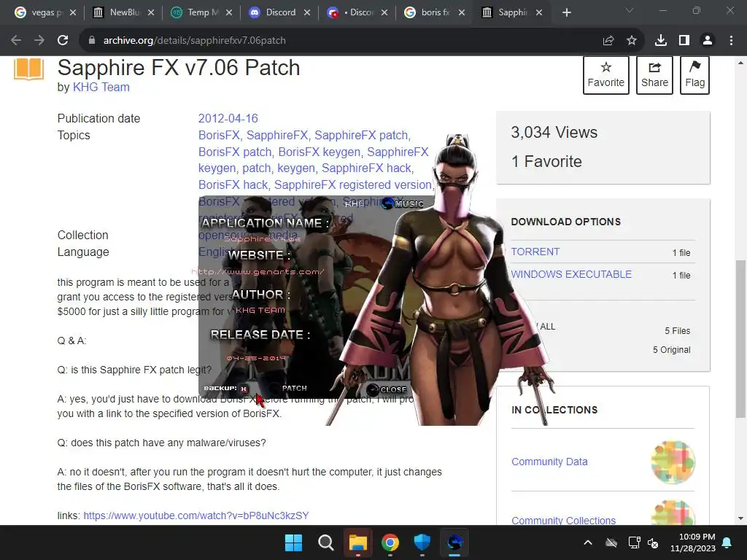
Task: Close the Temp M tab
Action: (x=229, y=12)
